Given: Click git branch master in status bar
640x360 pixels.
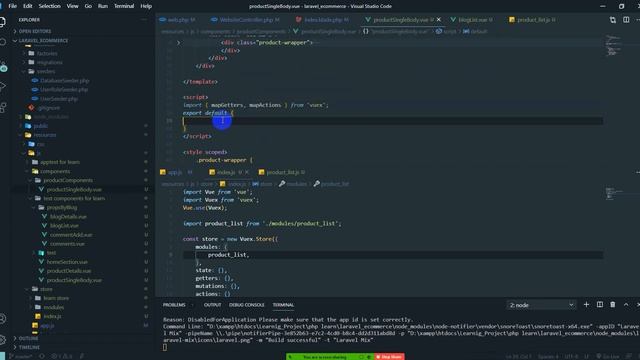Looking at the screenshot, I should pyautogui.click(x=21, y=356).
